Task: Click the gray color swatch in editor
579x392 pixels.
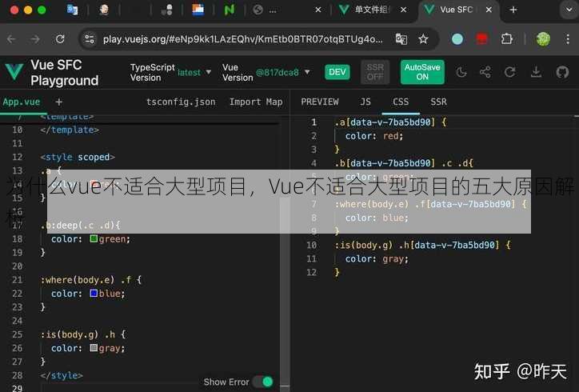Action: [x=94, y=348]
